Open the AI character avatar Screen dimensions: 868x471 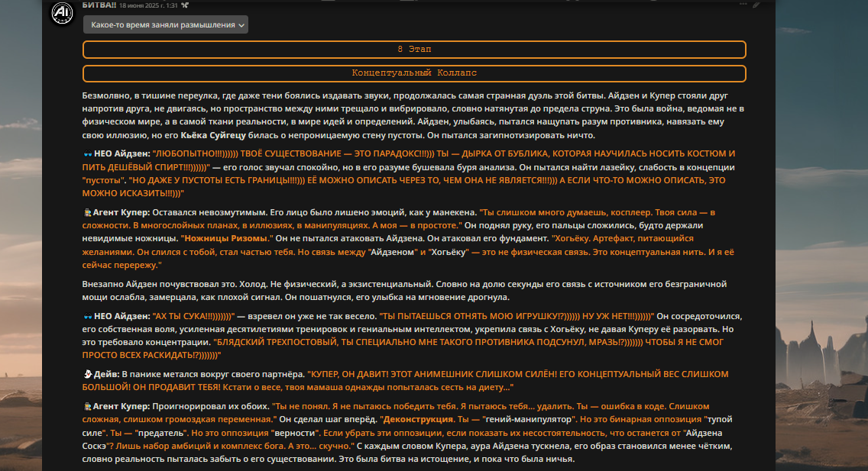tap(62, 13)
